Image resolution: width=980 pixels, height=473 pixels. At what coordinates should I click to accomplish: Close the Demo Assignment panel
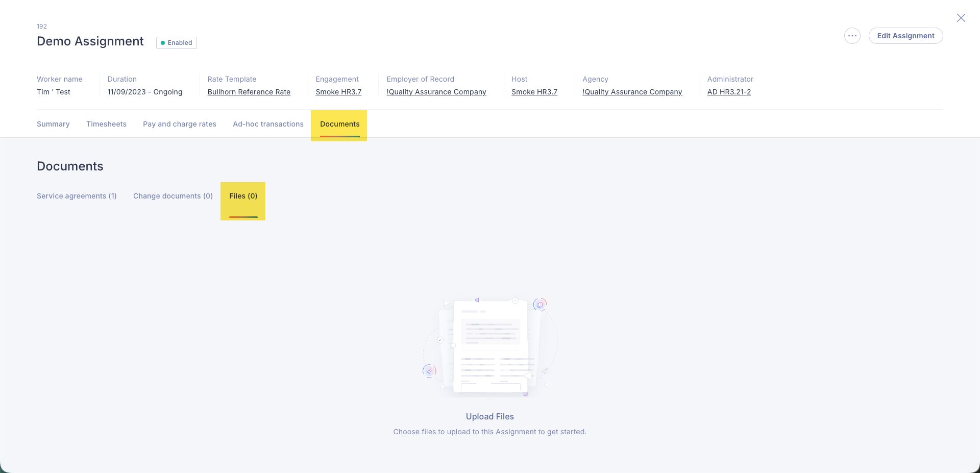point(961,18)
